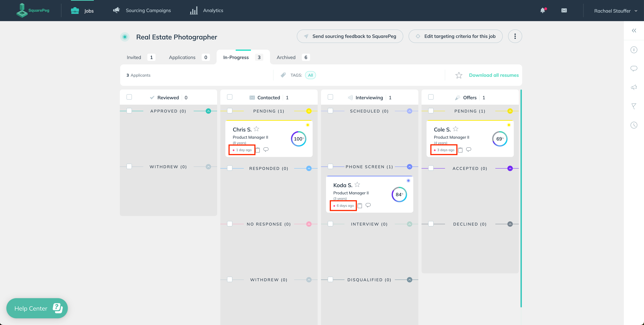Edit targeting criteria for this job

click(456, 36)
